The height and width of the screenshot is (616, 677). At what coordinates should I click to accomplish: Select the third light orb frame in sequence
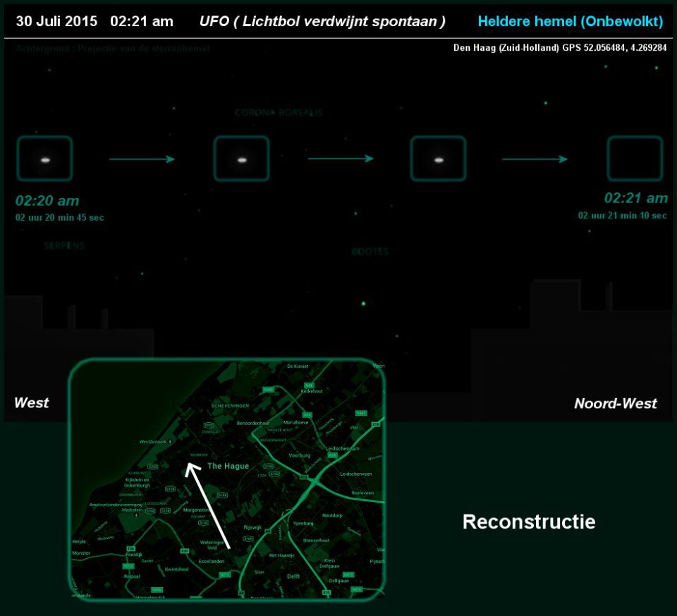click(x=438, y=159)
